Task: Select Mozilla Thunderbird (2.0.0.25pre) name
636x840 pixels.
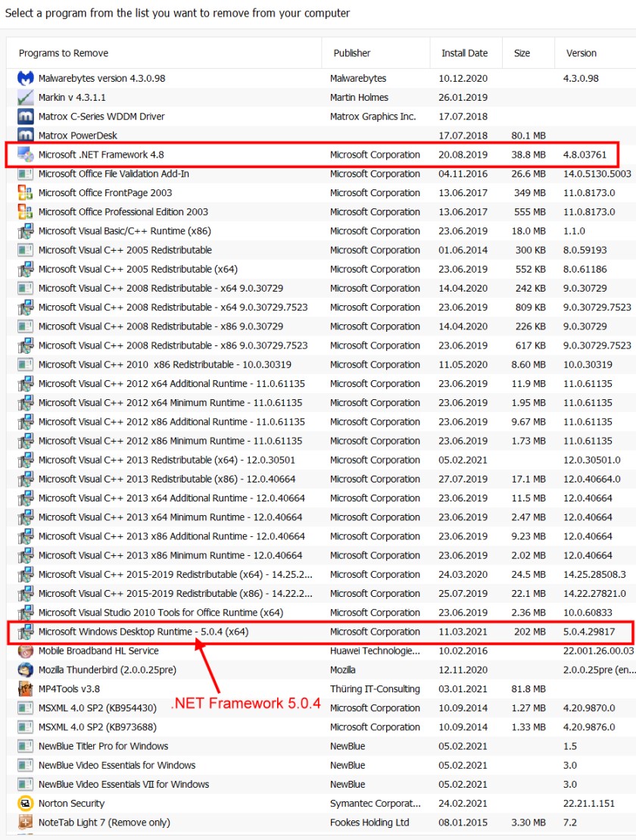Action: click(107, 670)
